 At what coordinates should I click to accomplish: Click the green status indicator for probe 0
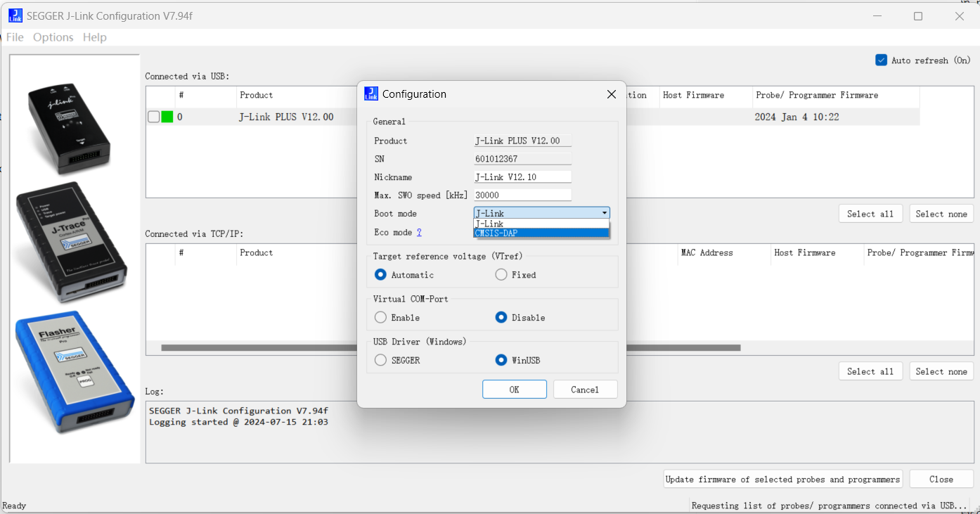click(x=167, y=117)
